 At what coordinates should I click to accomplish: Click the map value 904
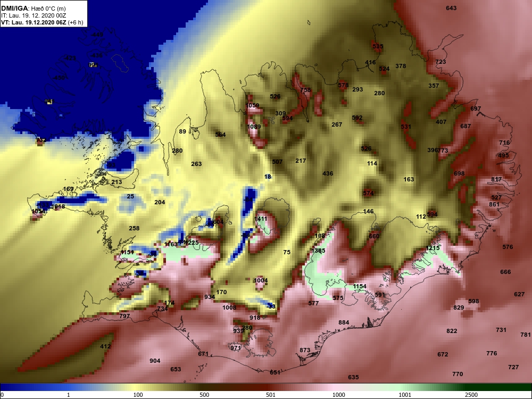point(155,361)
